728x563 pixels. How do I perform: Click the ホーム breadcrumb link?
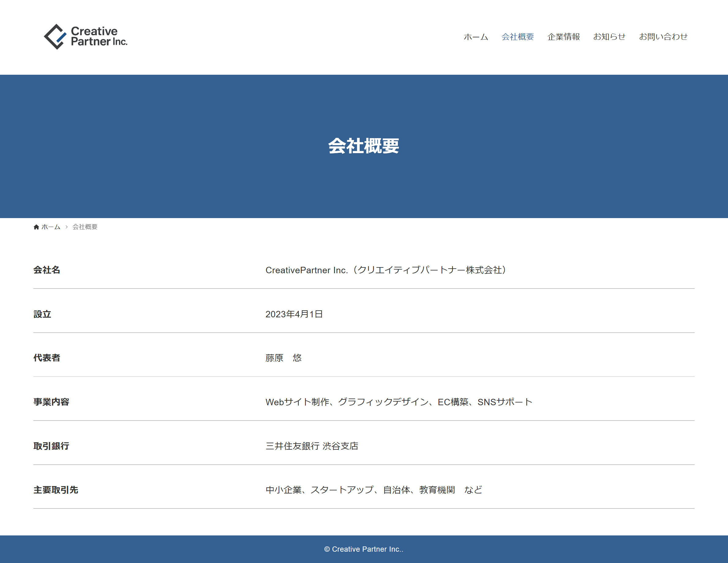(51, 227)
